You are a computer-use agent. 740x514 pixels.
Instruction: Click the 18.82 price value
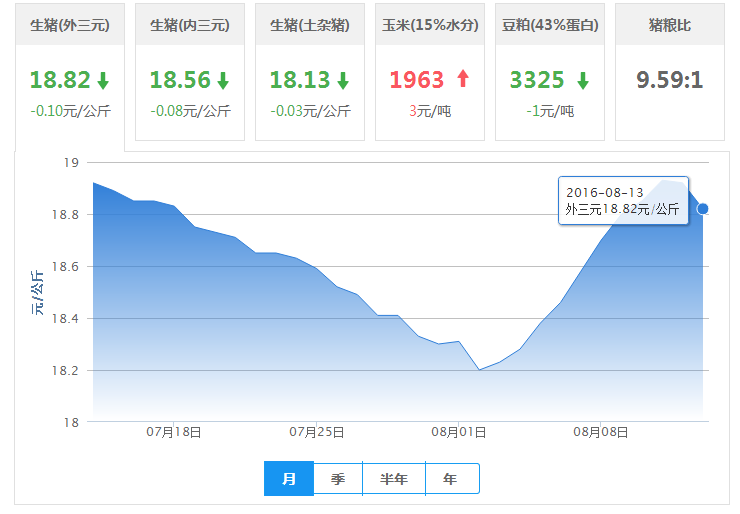tap(60, 80)
